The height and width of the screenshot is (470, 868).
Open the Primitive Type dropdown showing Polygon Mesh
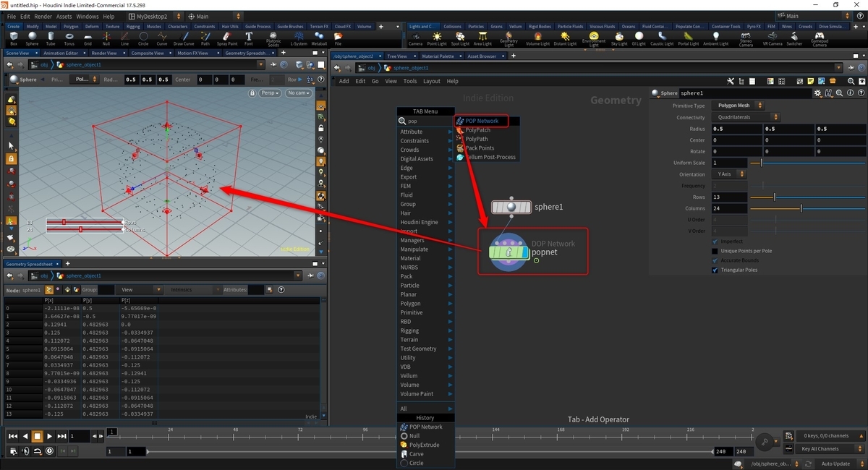(x=736, y=105)
